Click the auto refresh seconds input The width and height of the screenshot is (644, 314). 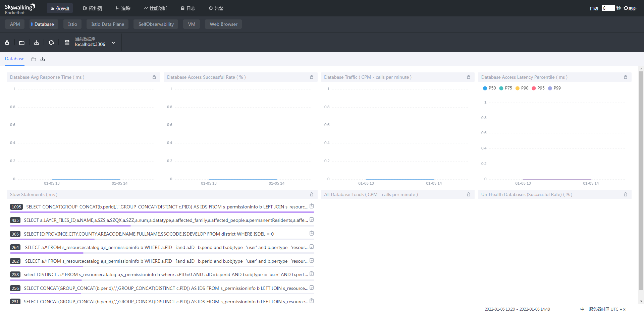[x=608, y=8]
